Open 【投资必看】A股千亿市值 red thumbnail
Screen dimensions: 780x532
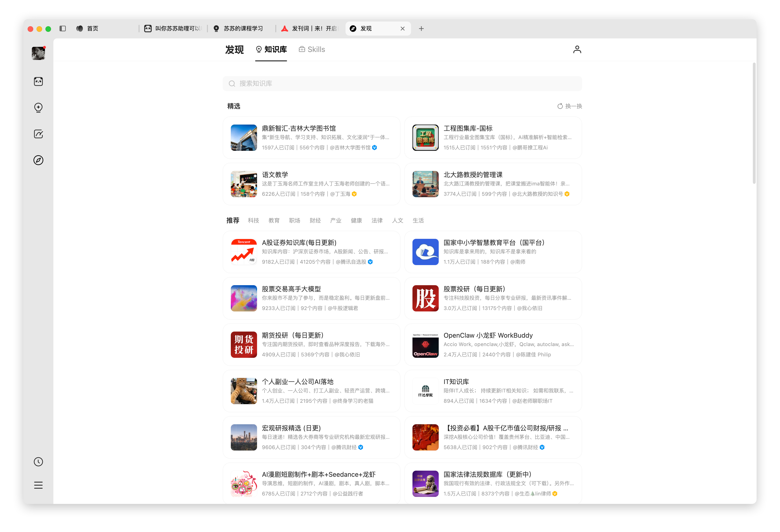pos(425,437)
